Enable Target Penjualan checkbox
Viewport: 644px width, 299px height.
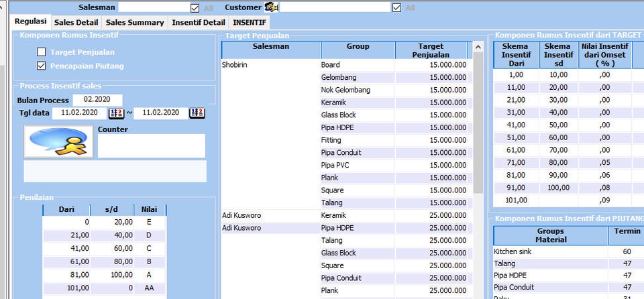(41, 52)
